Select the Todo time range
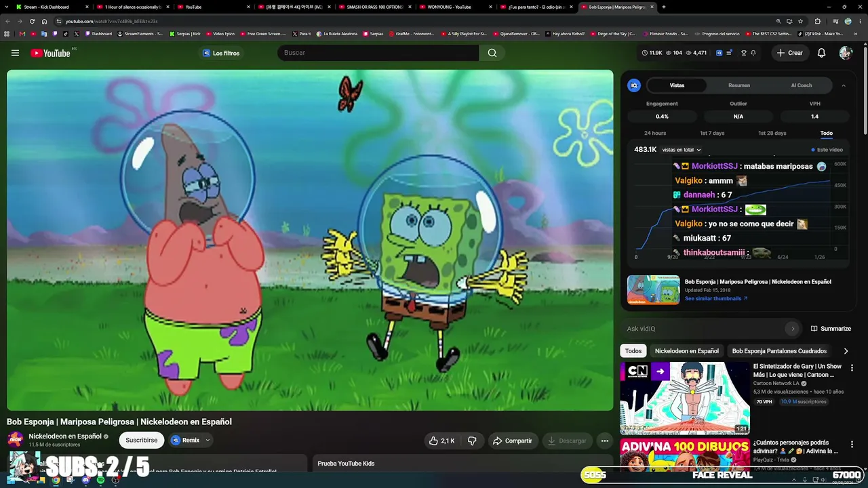Image resolution: width=868 pixels, height=488 pixels. (x=826, y=134)
